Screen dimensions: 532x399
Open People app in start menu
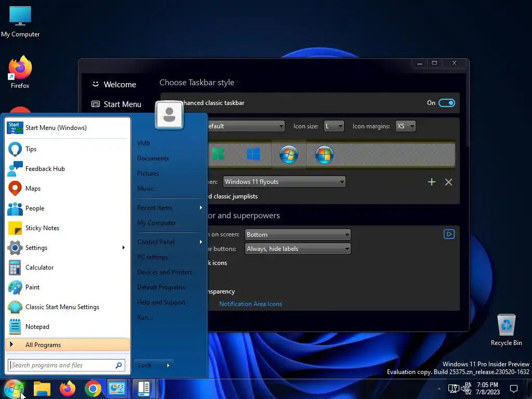tap(68, 208)
